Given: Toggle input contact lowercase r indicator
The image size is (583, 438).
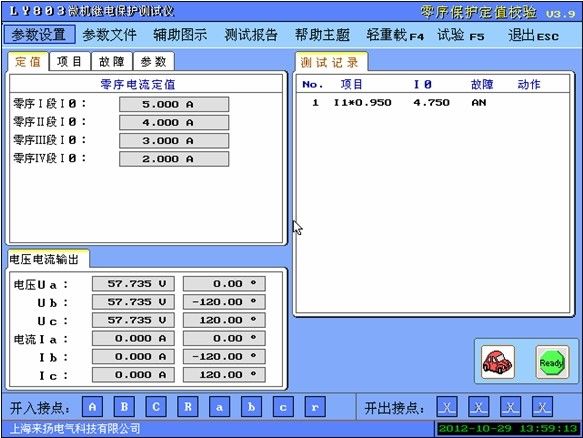Looking at the screenshot, I should click(315, 407).
